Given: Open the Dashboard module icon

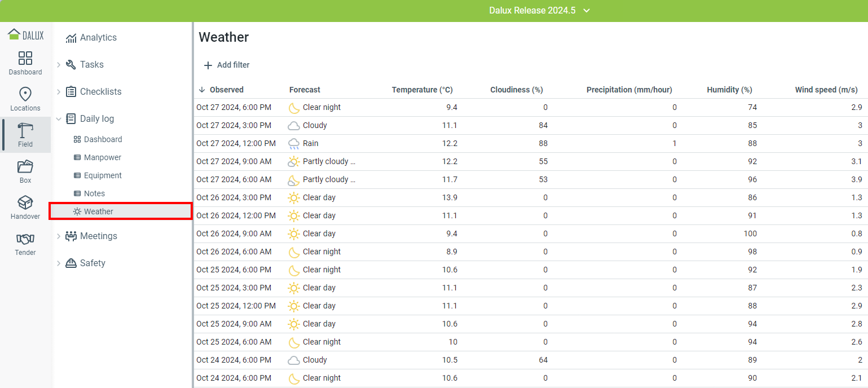Looking at the screenshot, I should coord(25,58).
